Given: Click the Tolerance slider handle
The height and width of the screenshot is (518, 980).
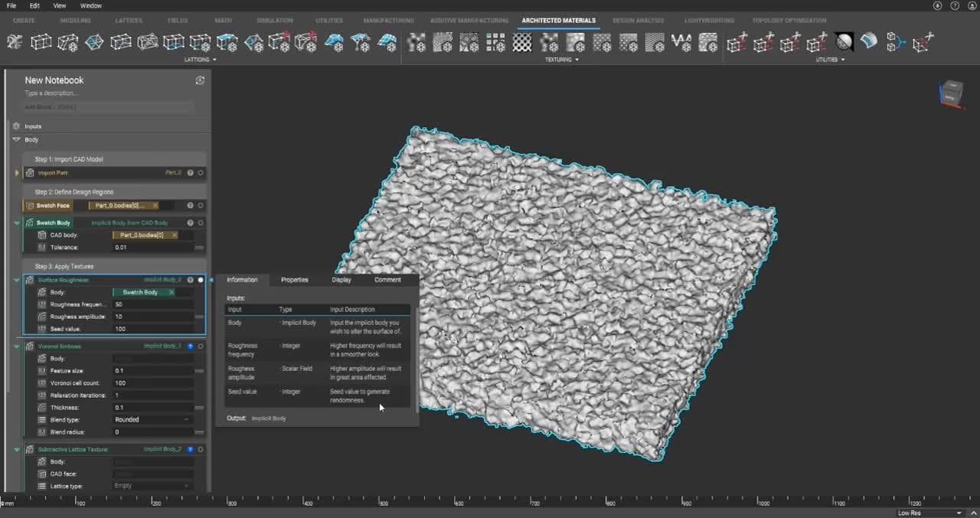Looking at the screenshot, I should click(200, 248).
